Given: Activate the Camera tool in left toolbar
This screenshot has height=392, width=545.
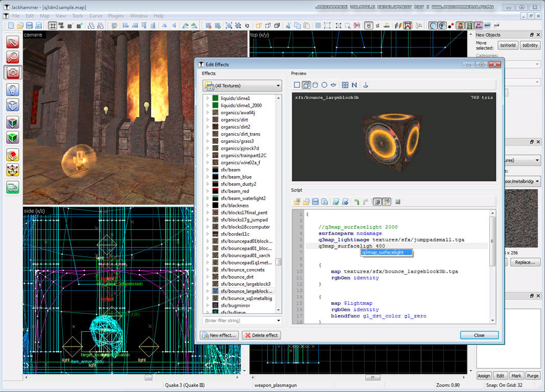Looking at the screenshot, I should click(x=13, y=72).
